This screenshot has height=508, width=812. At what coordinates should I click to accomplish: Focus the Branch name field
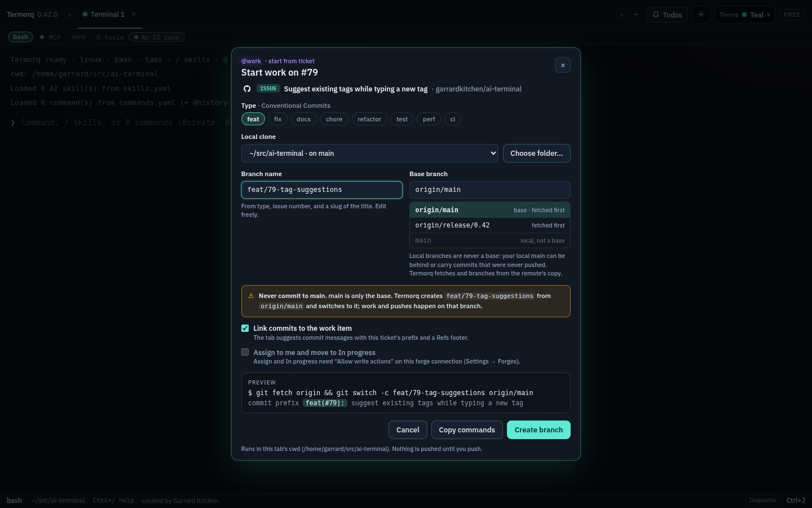click(x=322, y=190)
